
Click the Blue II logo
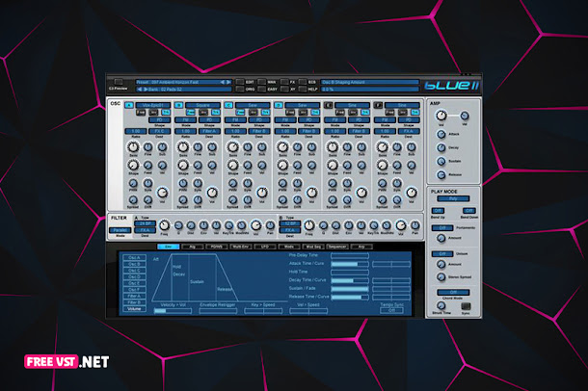(451, 86)
